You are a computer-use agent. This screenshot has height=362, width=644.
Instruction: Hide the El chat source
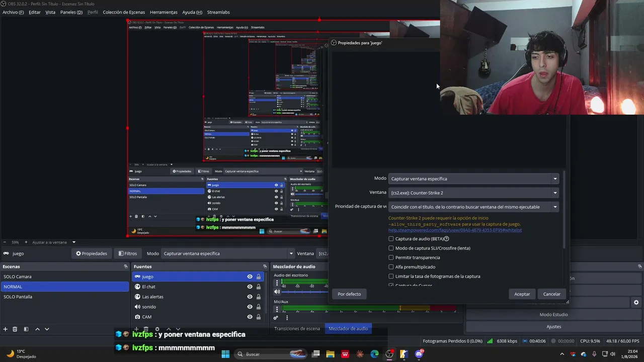pyautogui.click(x=250, y=287)
